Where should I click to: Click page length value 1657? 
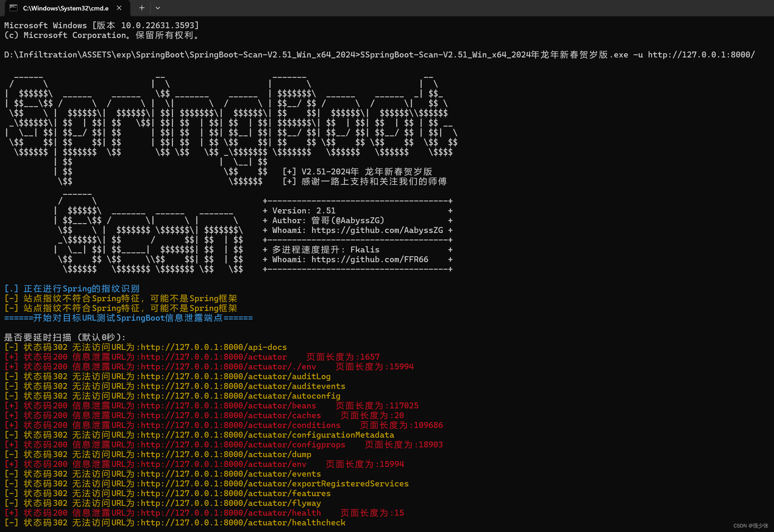(370, 357)
